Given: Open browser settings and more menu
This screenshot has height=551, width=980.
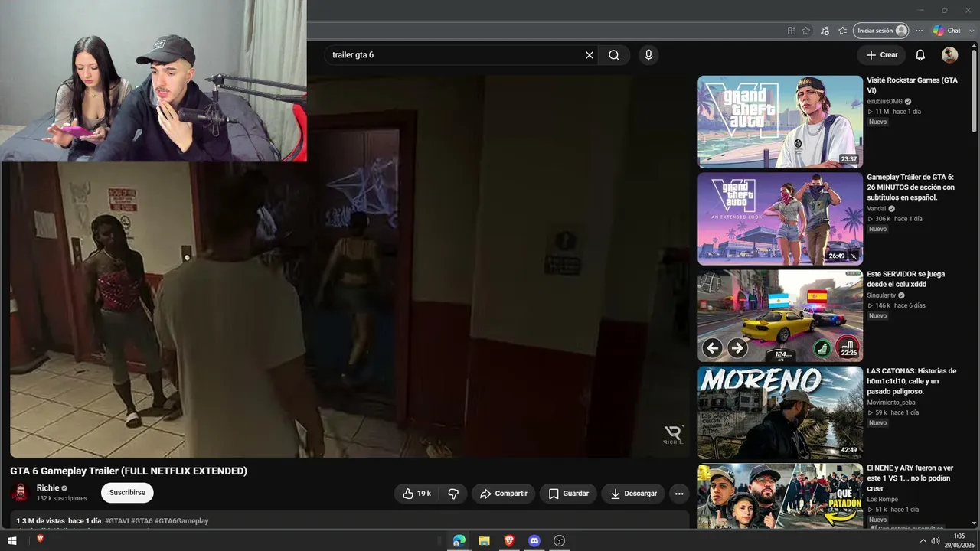Looking at the screenshot, I should pos(920,31).
